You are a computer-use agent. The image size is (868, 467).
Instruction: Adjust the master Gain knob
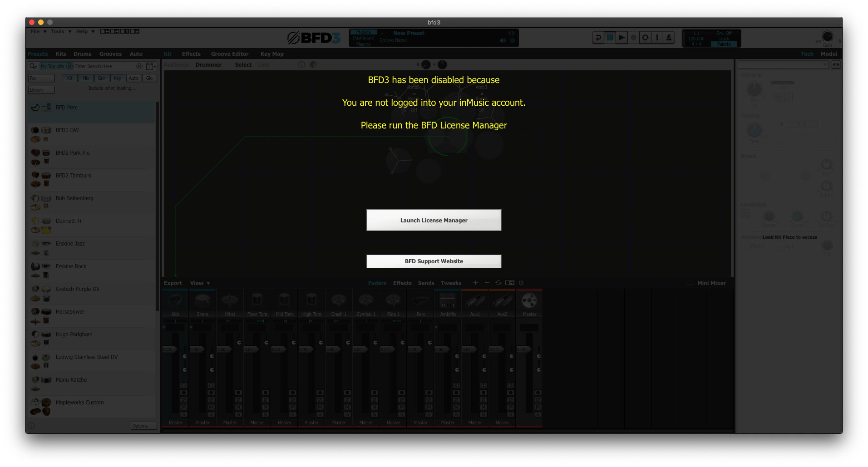click(x=828, y=36)
